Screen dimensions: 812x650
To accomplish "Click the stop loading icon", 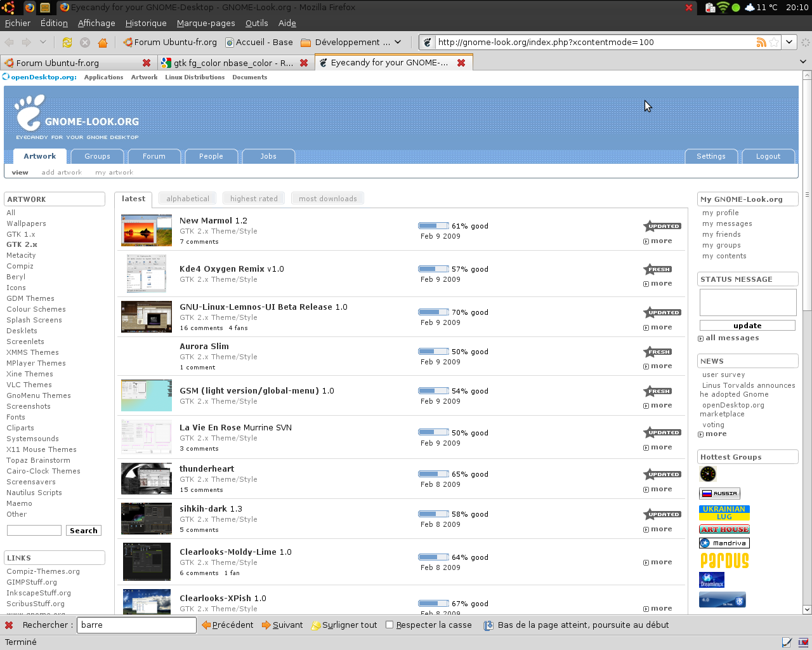I will coord(85,43).
